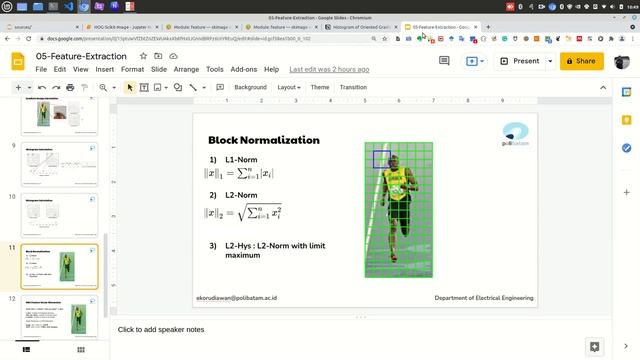Open 'Last edit was 2 hours ago' link
This screenshot has width=640, height=360.
click(329, 69)
